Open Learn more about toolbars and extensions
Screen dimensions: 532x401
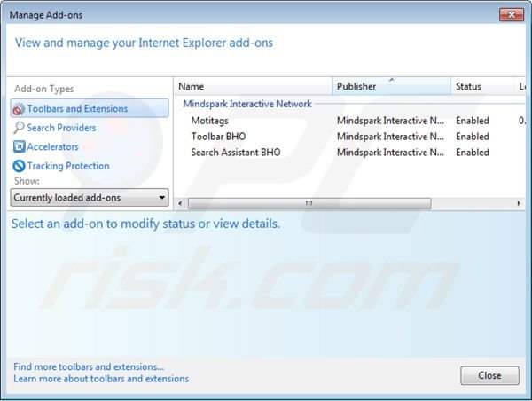pyautogui.click(x=101, y=379)
